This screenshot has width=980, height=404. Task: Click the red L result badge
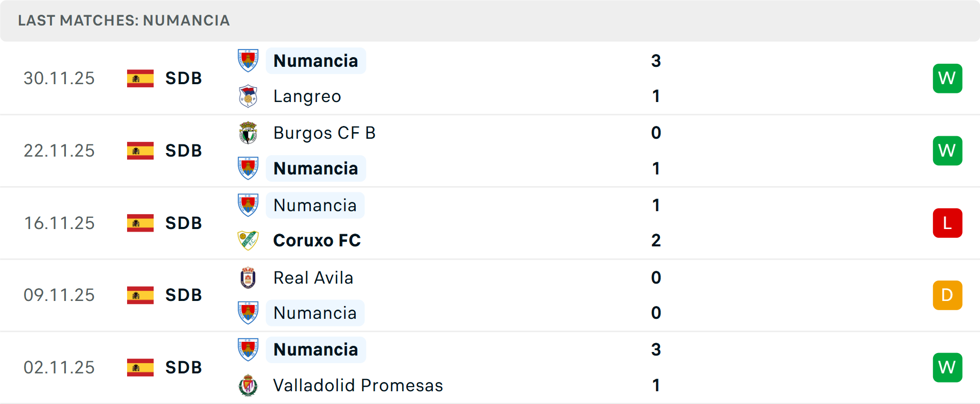click(947, 223)
